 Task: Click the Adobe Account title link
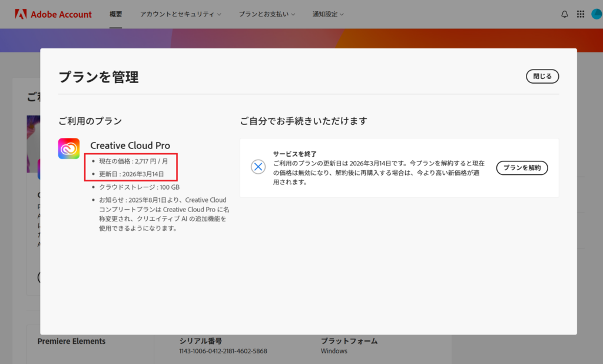point(61,14)
